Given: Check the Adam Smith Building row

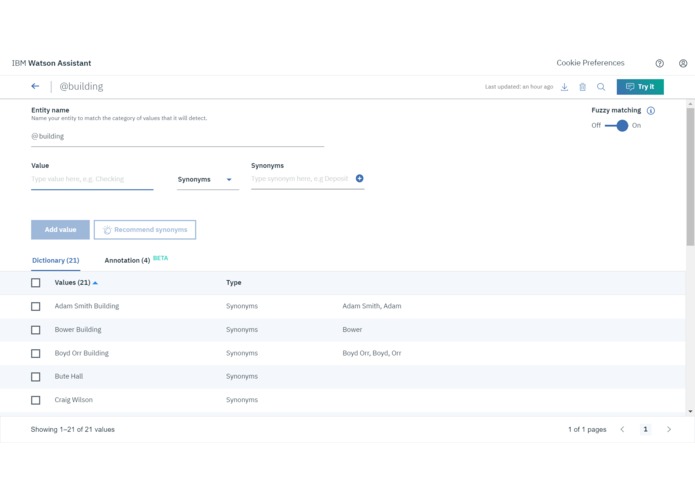Looking at the screenshot, I should [35, 306].
